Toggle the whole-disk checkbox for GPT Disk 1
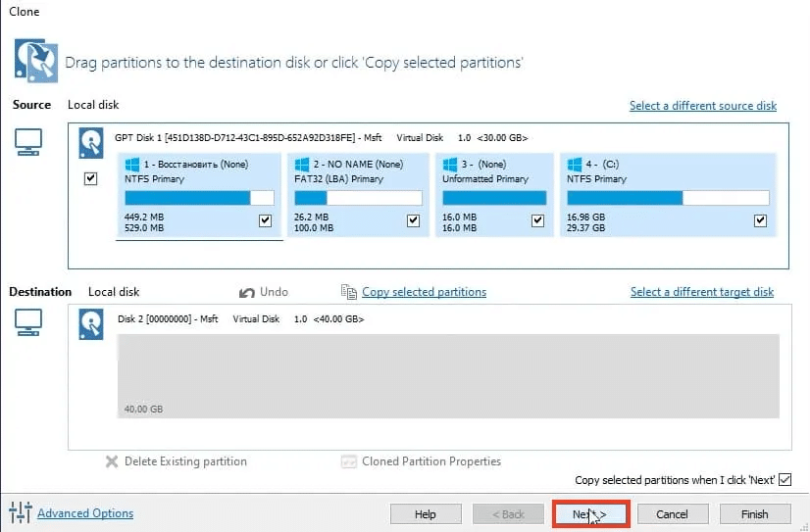 pos(91,179)
